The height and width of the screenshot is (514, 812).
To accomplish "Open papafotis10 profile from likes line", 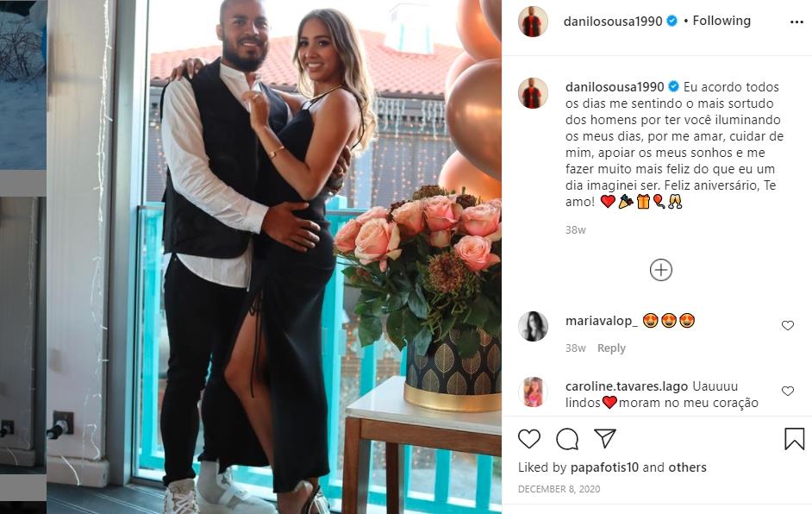I will click(x=604, y=467).
